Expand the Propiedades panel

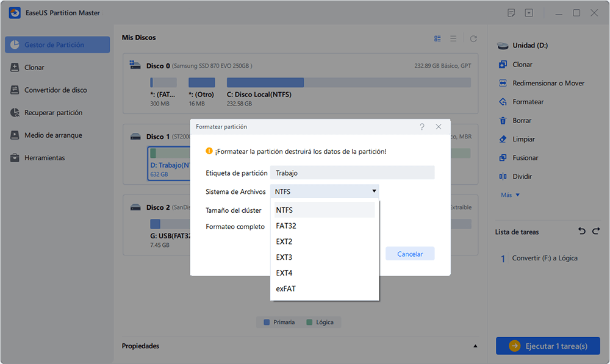pyautogui.click(x=475, y=346)
